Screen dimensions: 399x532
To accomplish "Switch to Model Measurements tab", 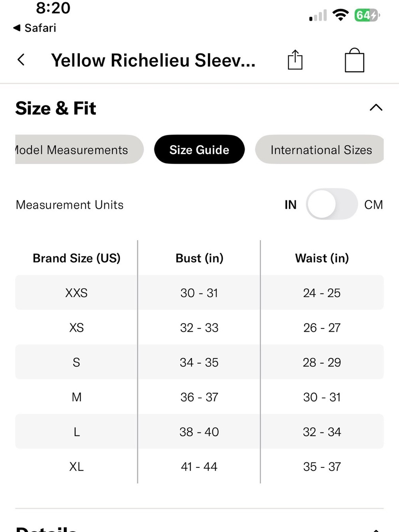I will click(x=79, y=149).
